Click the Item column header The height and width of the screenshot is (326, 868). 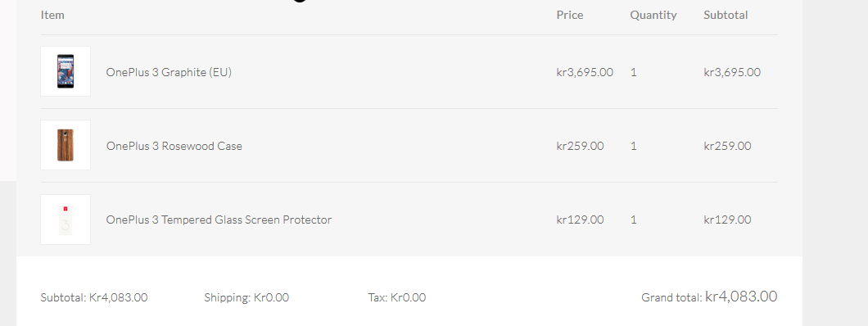pos(52,15)
